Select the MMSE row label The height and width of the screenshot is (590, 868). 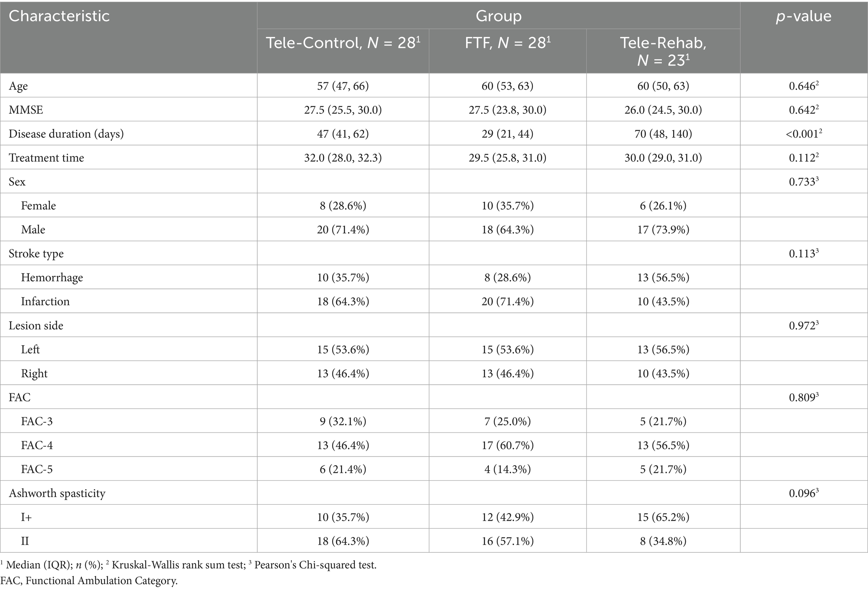pyautogui.click(x=26, y=110)
